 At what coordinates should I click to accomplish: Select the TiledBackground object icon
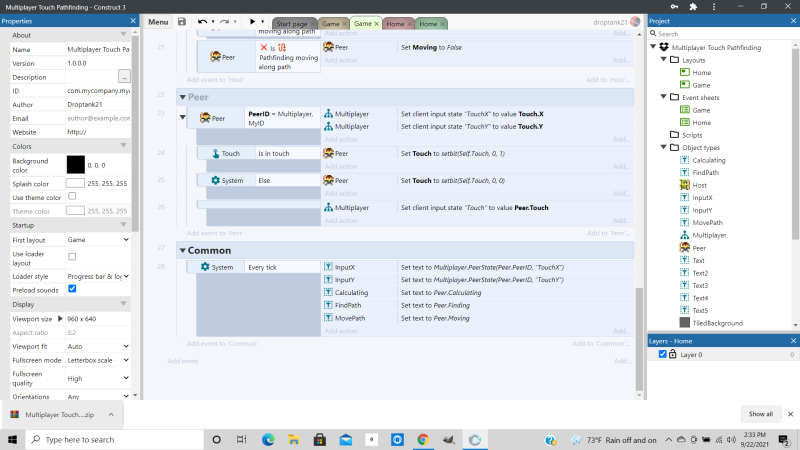(685, 322)
